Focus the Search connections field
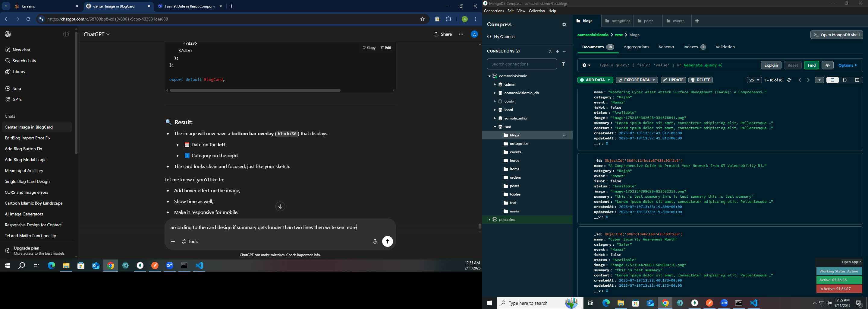Image resolution: width=868 pixels, height=309 pixels. [x=522, y=64]
